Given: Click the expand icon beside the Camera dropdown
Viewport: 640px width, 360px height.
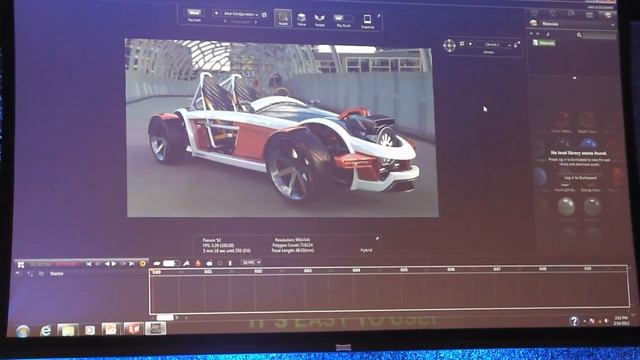Looking at the screenshot, I should (x=516, y=44).
